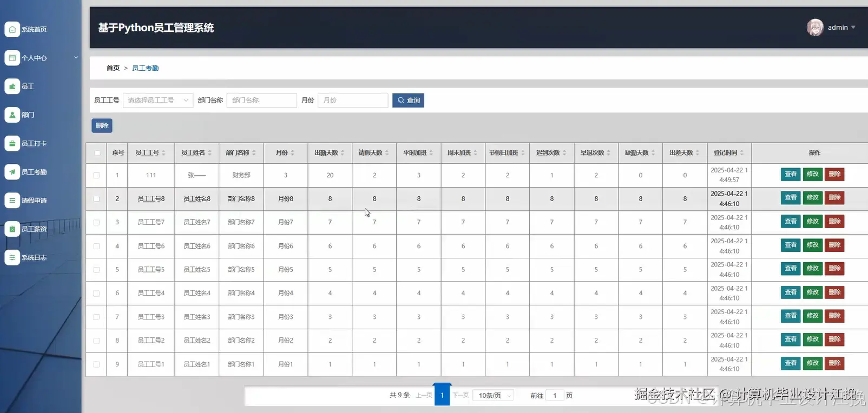The image size is (868, 413).
Task: Sort table by 平时加班 column arrows
Action: tap(431, 153)
